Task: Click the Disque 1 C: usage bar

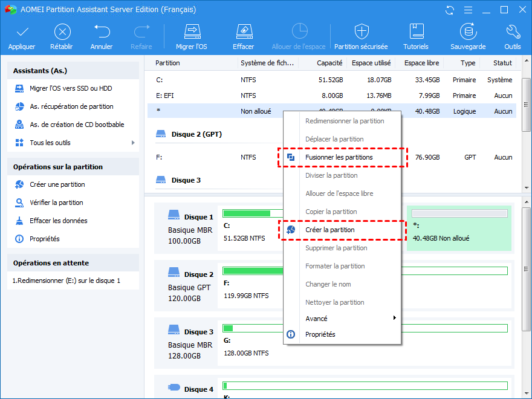Action: 247,213
